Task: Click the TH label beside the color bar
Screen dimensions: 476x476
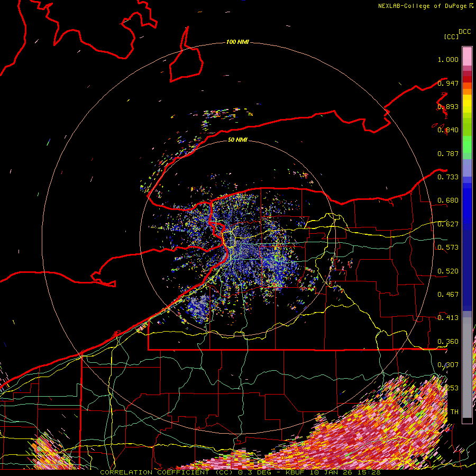Action: click(454, 412)
